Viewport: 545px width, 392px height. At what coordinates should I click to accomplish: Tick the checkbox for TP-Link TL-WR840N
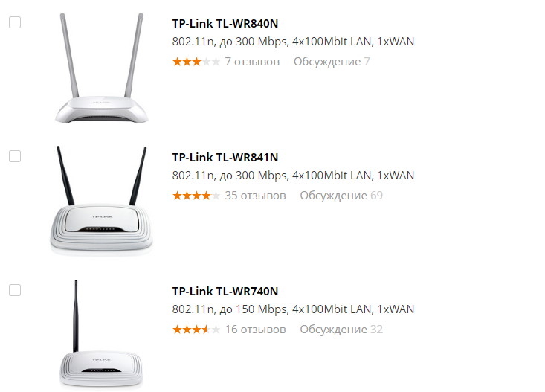15,22
